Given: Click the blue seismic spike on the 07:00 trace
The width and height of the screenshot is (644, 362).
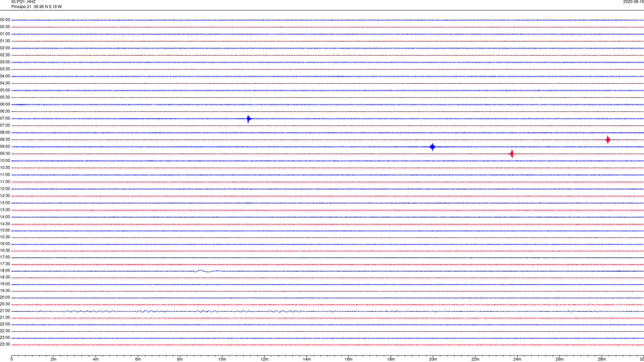Looking at the screenshot, I should (x=248, y=119).
